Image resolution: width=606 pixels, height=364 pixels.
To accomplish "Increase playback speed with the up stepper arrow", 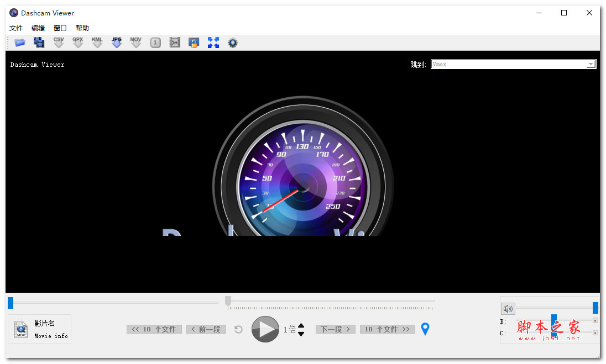I will pos(301,325).
